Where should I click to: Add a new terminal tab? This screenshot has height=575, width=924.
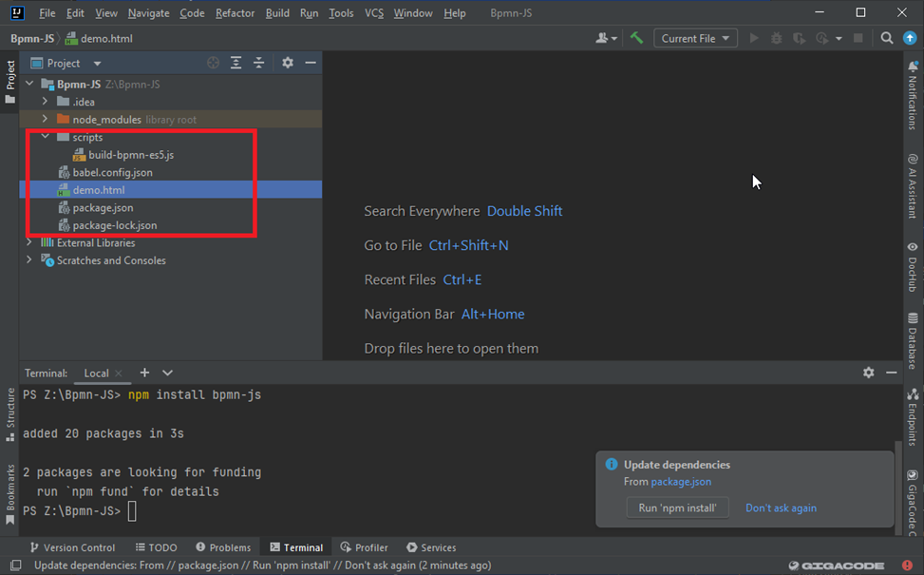(x=144, y=373)
